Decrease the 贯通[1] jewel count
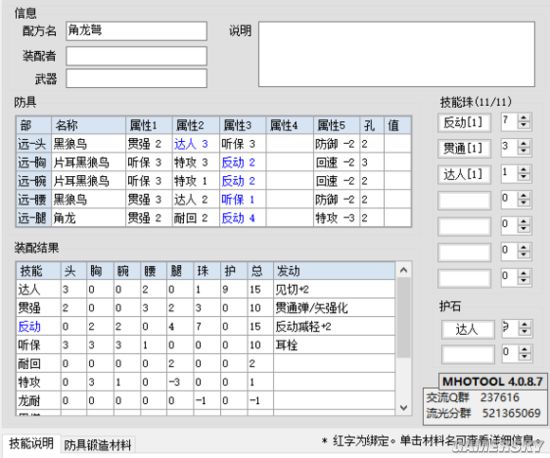 coord(524,152)
